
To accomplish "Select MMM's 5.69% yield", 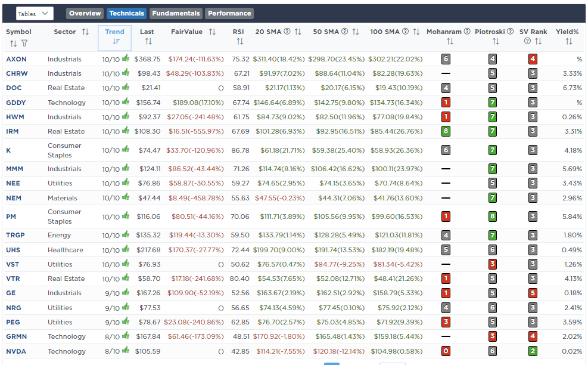I will [573, 169].
